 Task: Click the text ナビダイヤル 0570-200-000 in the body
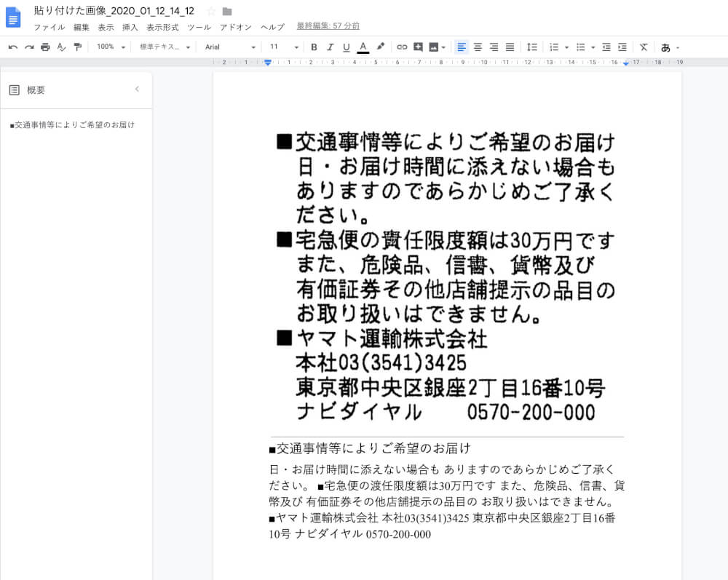(363, 534)
